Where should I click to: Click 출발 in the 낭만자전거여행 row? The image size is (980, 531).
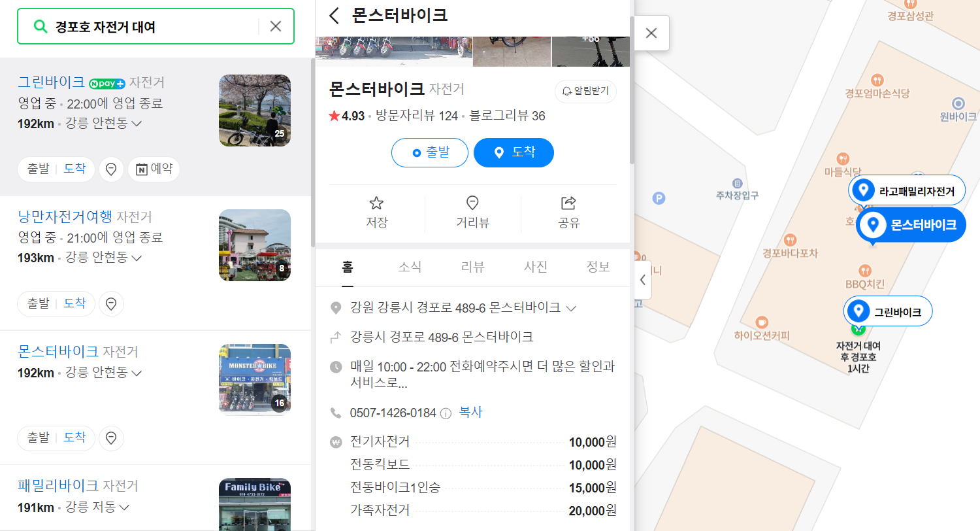[x=38, y=303]
